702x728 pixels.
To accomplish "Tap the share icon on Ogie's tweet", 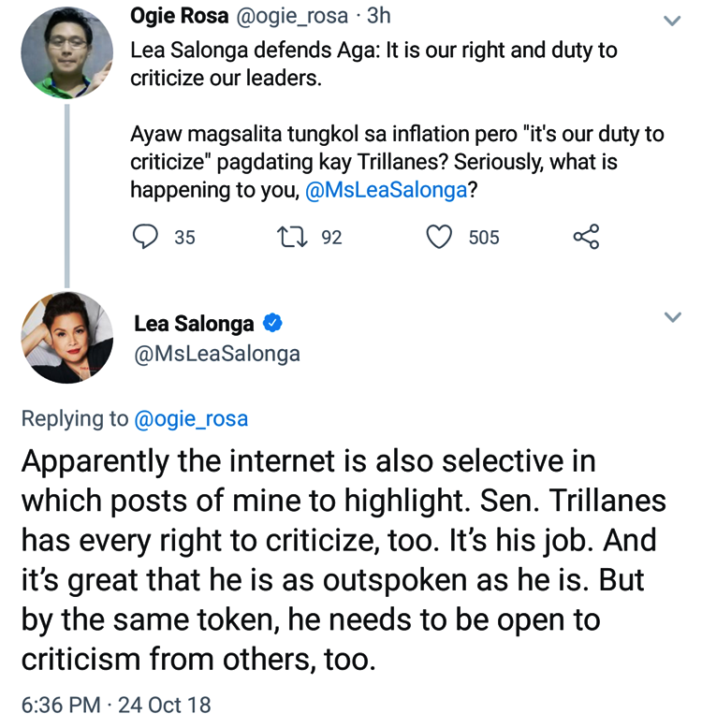I will 586,237.
